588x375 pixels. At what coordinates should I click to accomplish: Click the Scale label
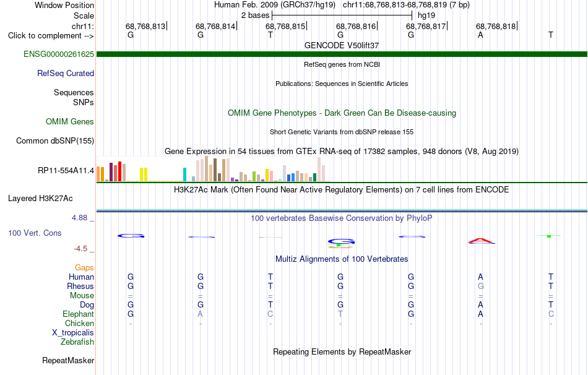pyautogui.click(x=84, y=15)
